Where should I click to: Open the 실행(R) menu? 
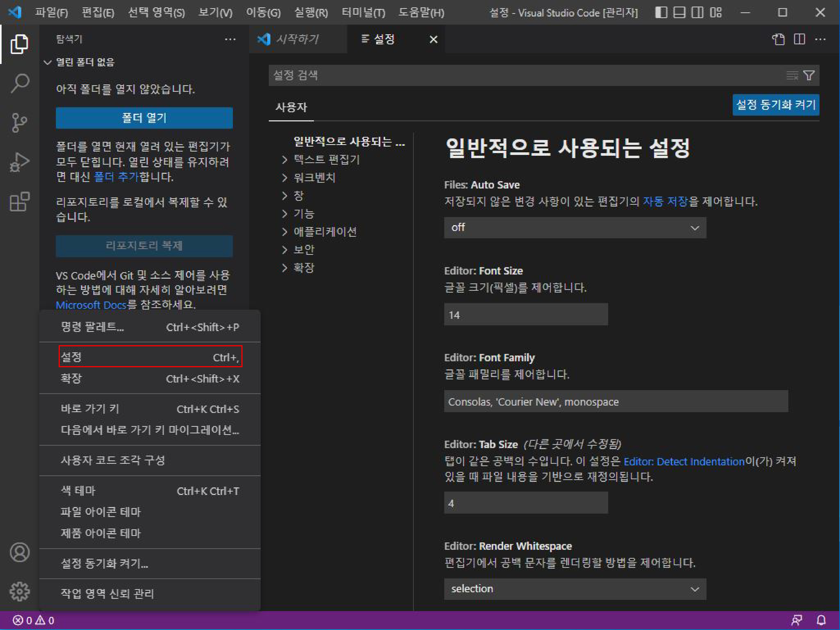pos(311,13)
